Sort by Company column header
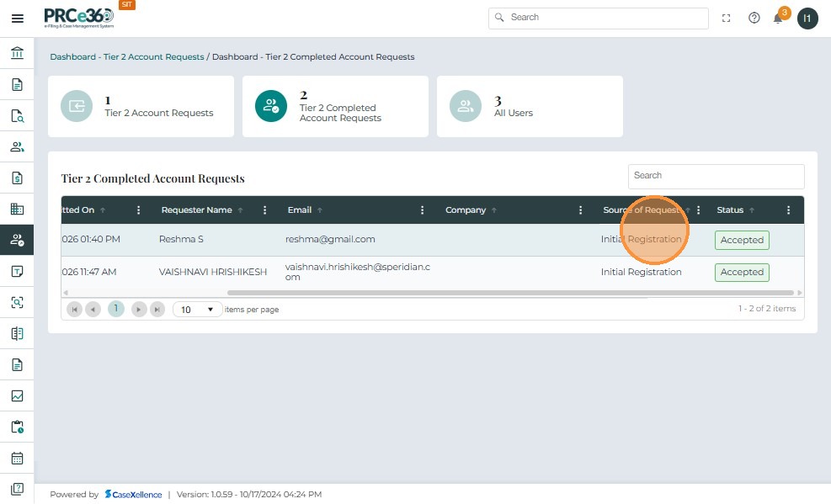 (x=466, y=210)
